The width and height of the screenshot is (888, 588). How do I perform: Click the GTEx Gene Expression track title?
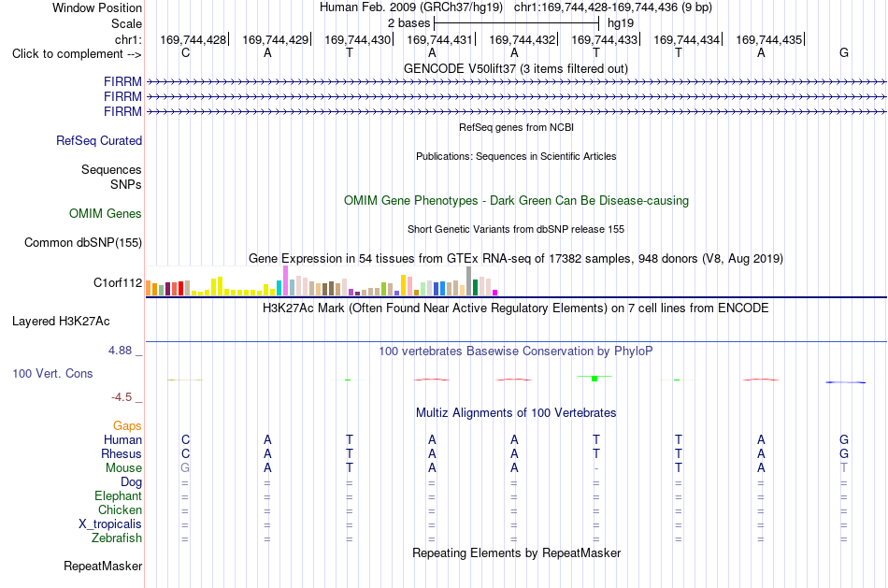tap(516, 258)
